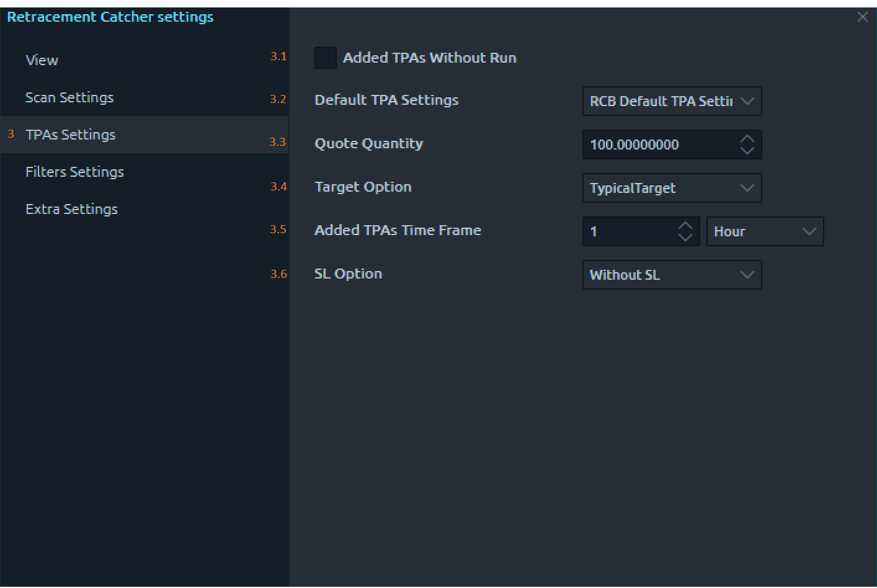This screenshot has width=877, height=588.
Task: Open the View settings section
Action: click(x=42, y=60)
